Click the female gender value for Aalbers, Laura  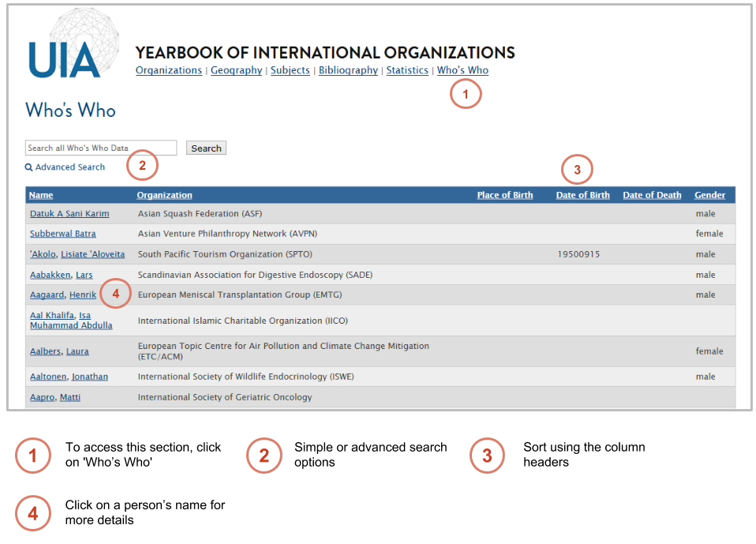[x=709, y=351]
